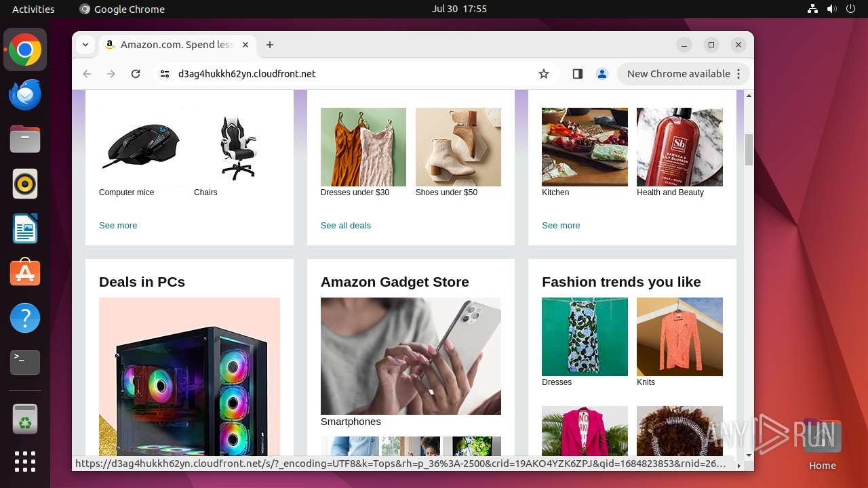Click the page vertical scrollbar thumb
This screenshot has width=868, height=488.
(x=749, y=150)
